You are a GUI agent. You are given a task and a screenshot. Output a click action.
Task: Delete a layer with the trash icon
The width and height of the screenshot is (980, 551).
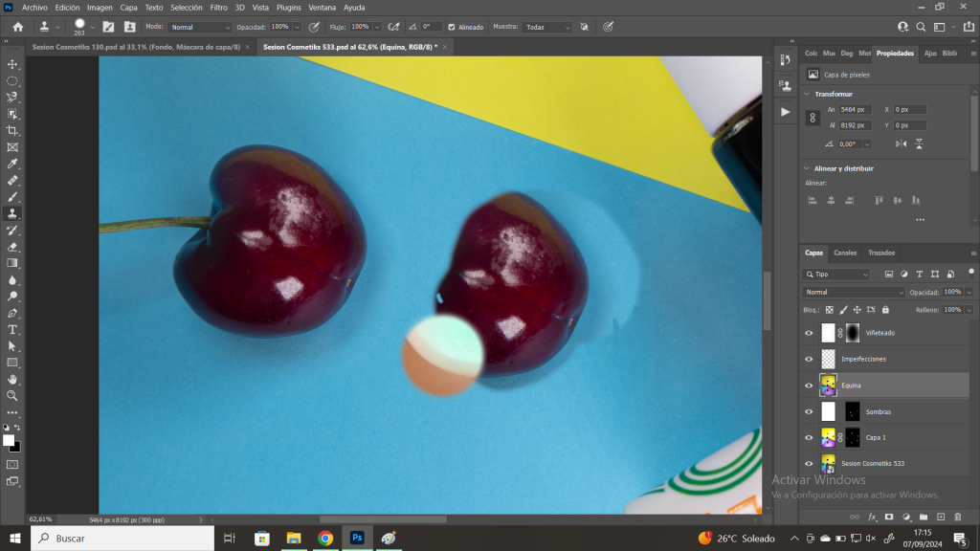[x=957, y=517]
